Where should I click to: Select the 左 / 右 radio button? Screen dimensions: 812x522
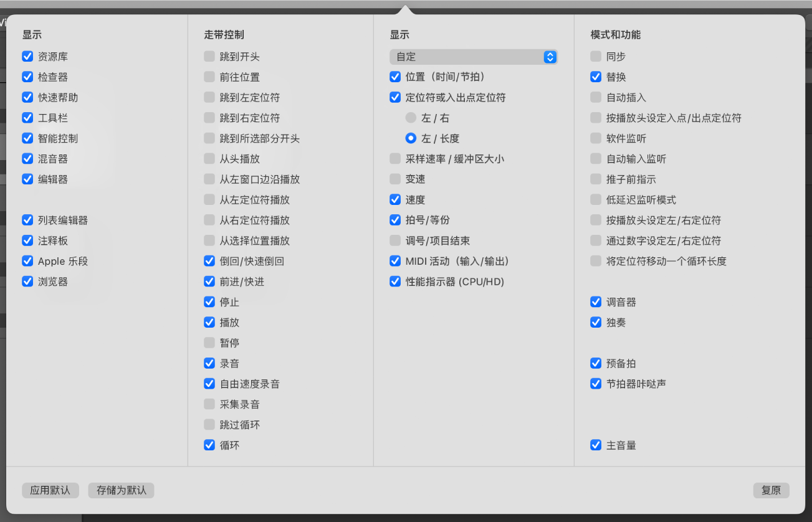411,118
